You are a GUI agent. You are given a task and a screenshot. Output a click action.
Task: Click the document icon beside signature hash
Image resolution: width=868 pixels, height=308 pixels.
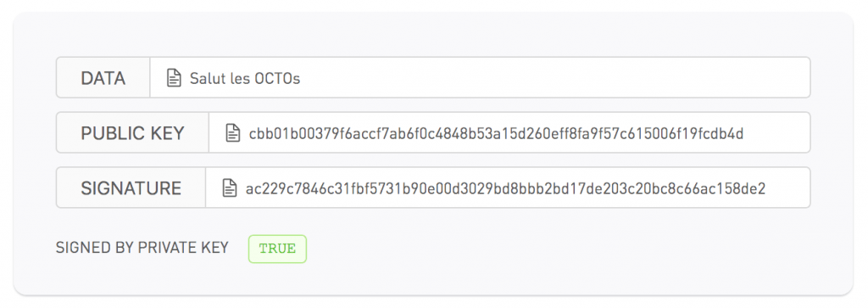[x=230, y=188]
